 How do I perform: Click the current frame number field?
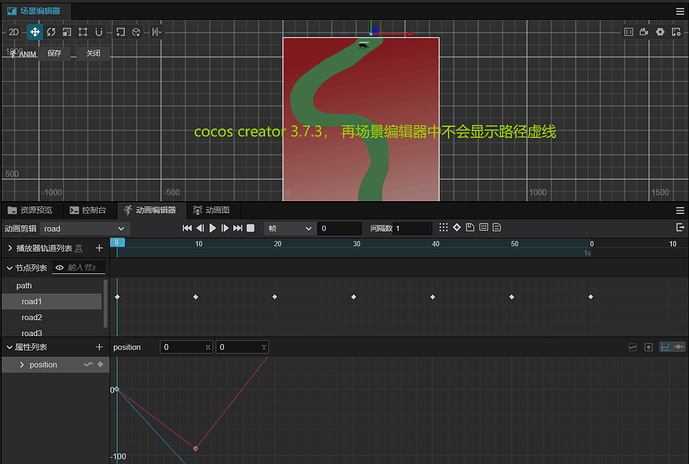coord(340,228)
